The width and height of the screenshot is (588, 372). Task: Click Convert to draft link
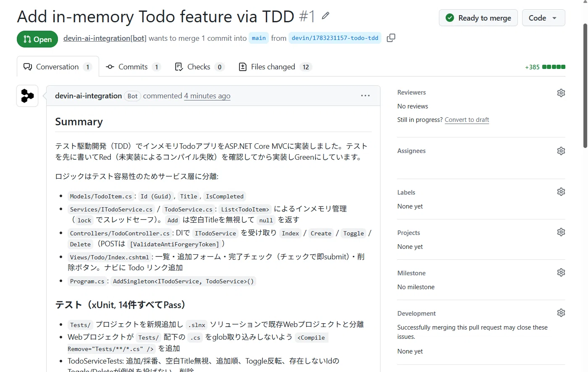click(x=467, y=120)
